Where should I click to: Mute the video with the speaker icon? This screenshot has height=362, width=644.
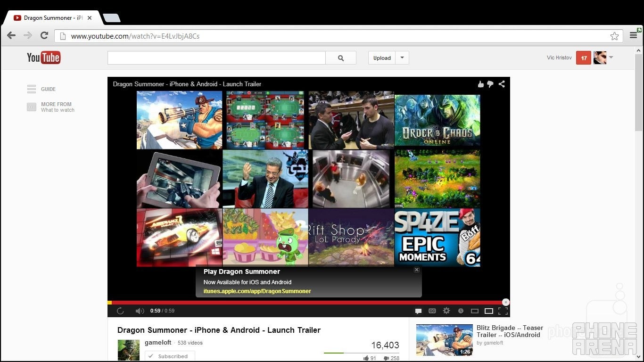[140, 311]
